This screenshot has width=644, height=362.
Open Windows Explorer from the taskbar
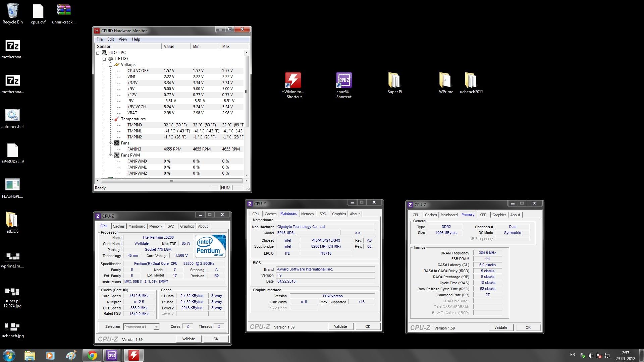[30, 355]
